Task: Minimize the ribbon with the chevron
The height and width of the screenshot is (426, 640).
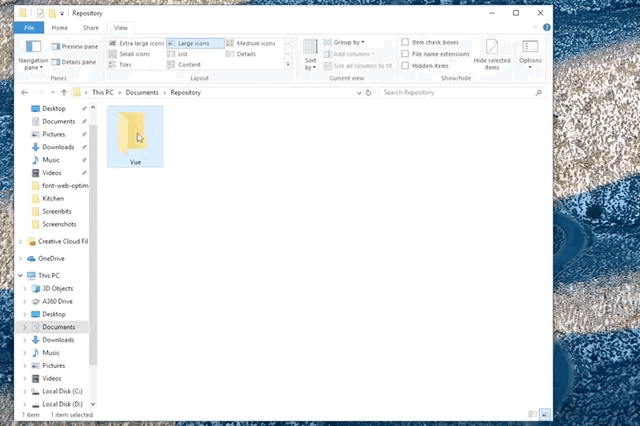Action: [535, 27]
